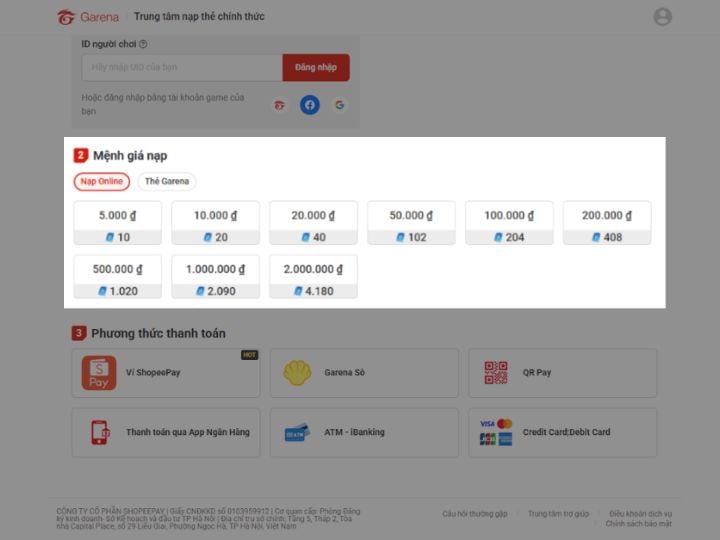Open the Điều khoản dịch vụ link
The image size is (720, 540).
[x=641, y=514]
